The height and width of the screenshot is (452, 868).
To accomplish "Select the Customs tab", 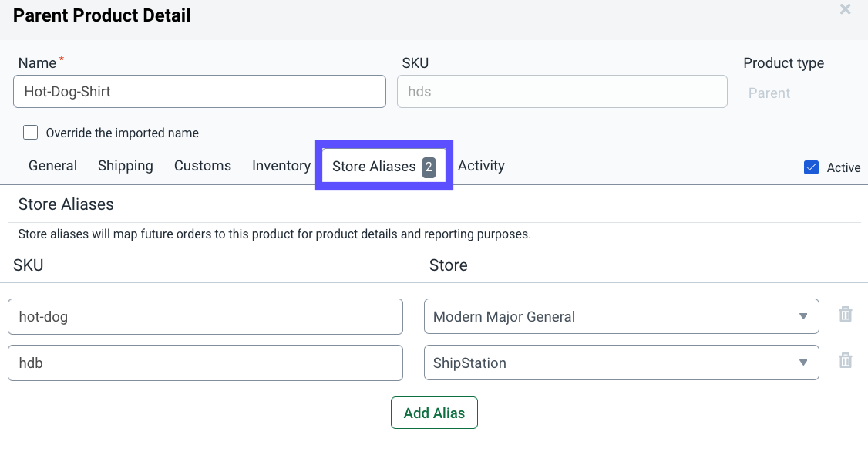I will pyautogui.click(x=202, y=165).
